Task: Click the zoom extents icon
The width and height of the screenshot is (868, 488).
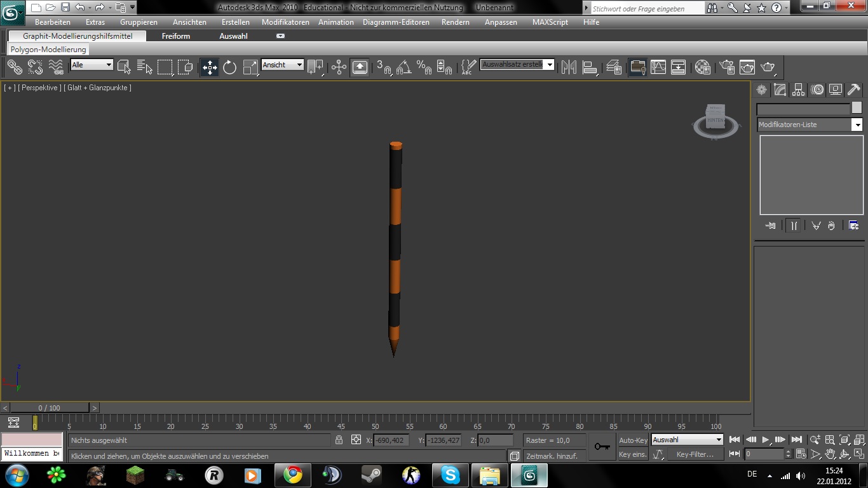Action: [x=844, y=440]
